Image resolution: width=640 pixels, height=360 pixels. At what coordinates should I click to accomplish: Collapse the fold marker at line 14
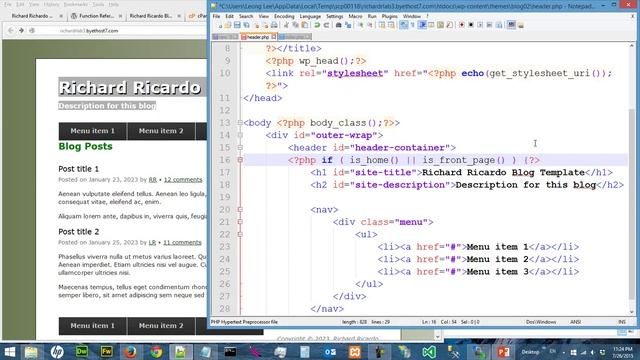[x=240, y=135]
